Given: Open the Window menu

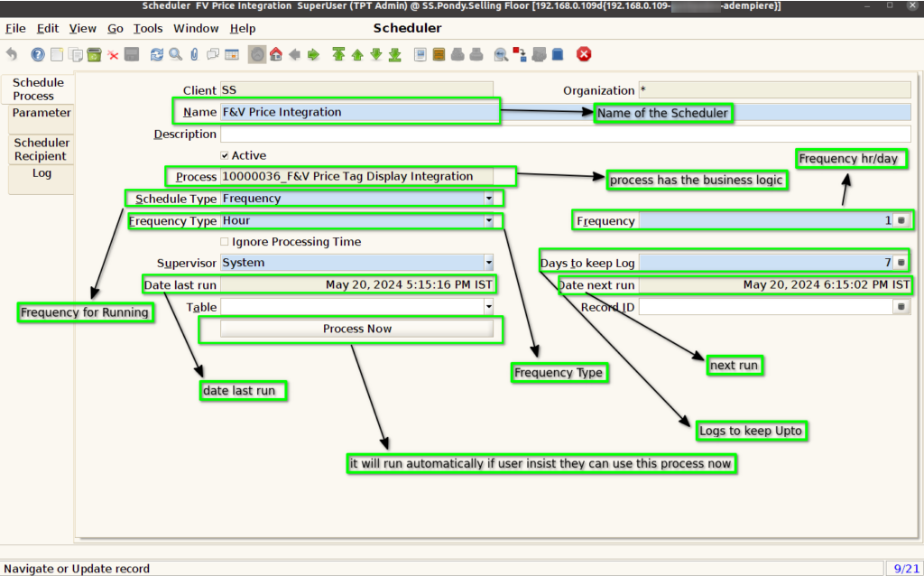Looking at the screenshot, I should [x=196, y=28].
